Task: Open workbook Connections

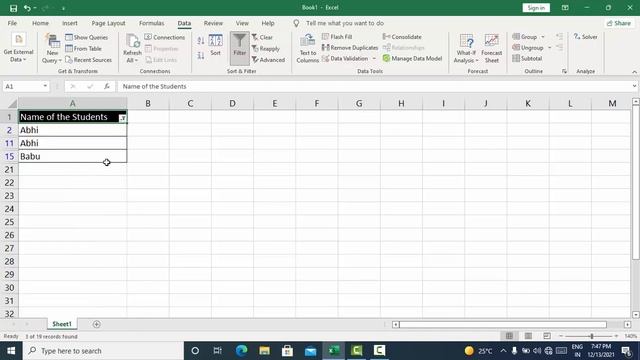Action: point(164,37)
